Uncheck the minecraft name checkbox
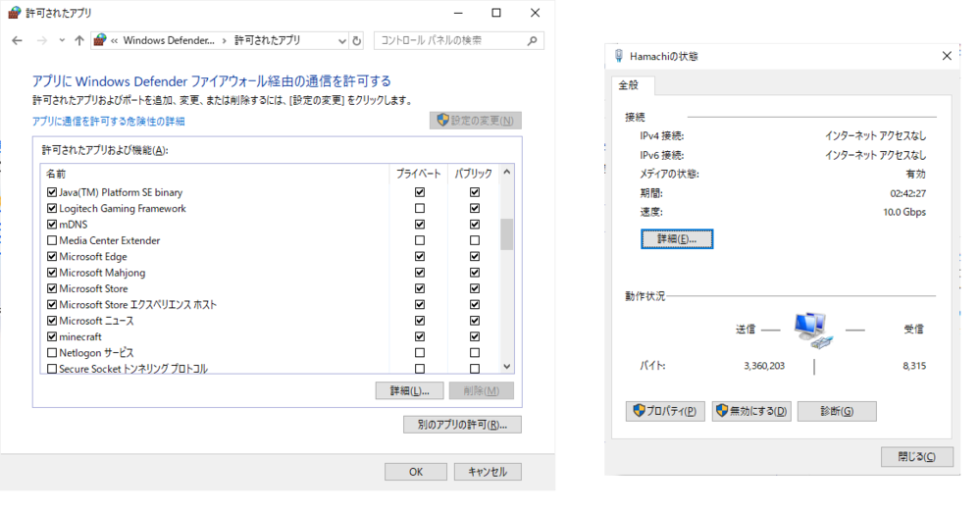Image resolution: width=980 pixels, height=511 pixels. point(52,336)
